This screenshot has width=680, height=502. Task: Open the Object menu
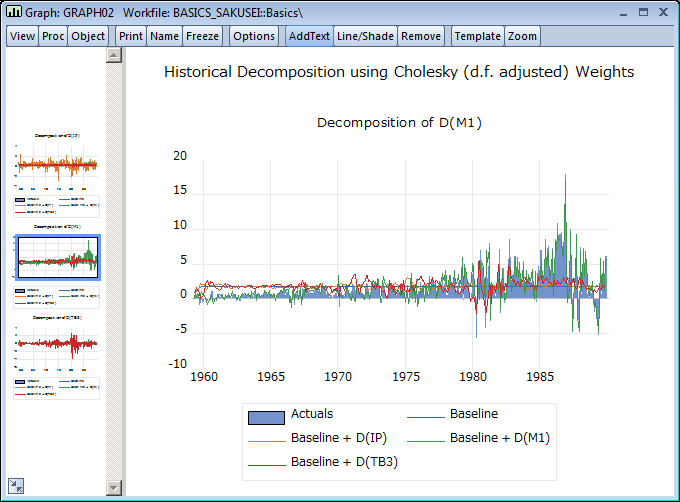coord(88,36)
